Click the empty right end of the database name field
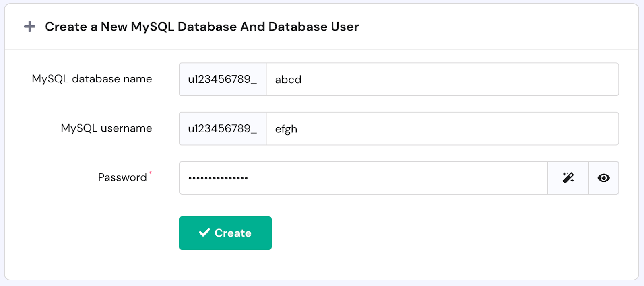 584,79
